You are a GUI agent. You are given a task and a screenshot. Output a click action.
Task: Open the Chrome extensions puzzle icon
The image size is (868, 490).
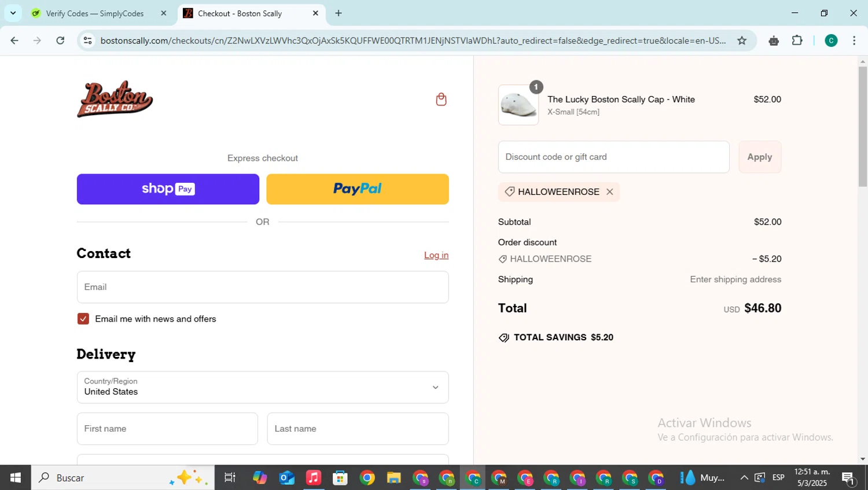point(797,40)
